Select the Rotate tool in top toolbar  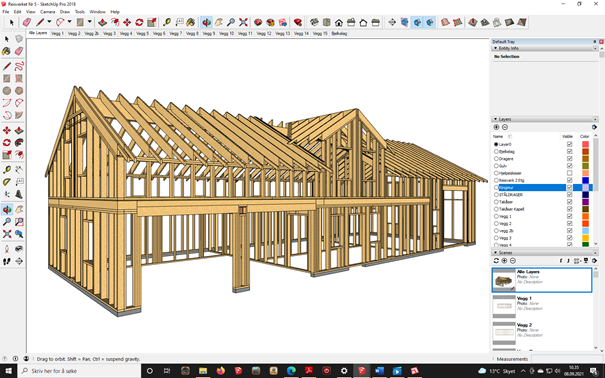(x=139, y=22)
